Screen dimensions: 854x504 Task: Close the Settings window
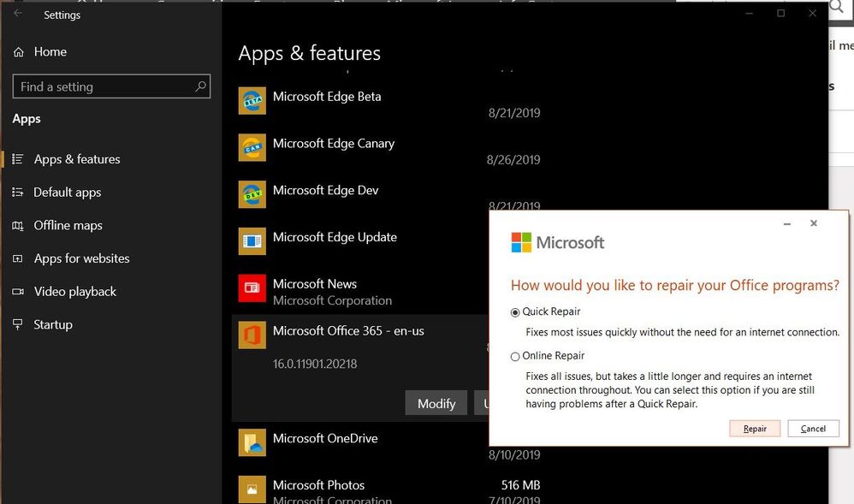point(812,13)
